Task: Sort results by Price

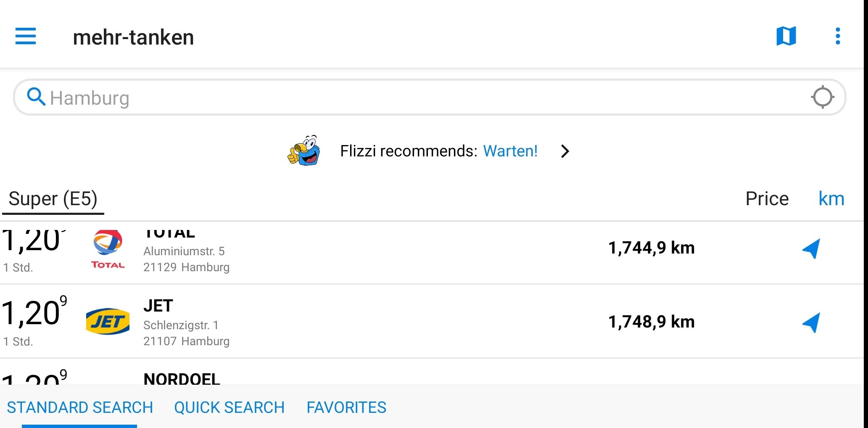Action: click(x=767, y=198)
